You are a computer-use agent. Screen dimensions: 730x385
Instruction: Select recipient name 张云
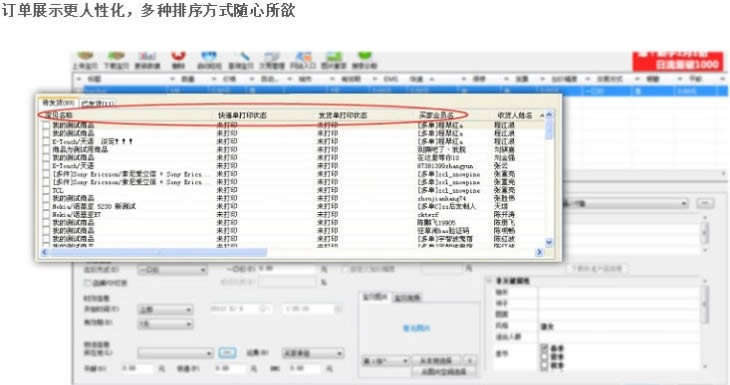click(x=501, y=166)
